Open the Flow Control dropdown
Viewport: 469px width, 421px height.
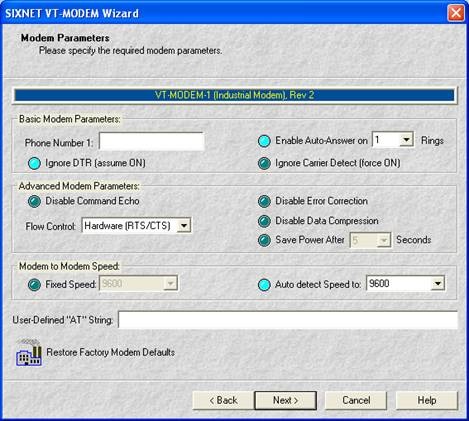point(183,226)
